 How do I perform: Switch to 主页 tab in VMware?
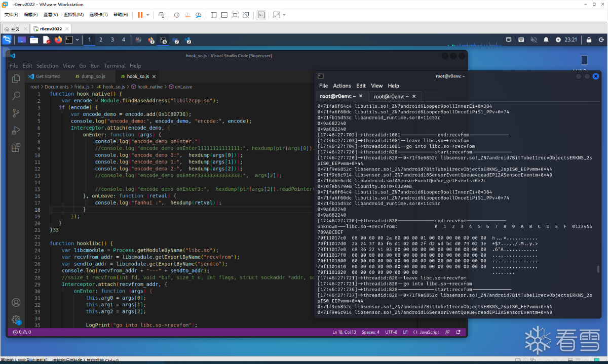click(15, 29)
